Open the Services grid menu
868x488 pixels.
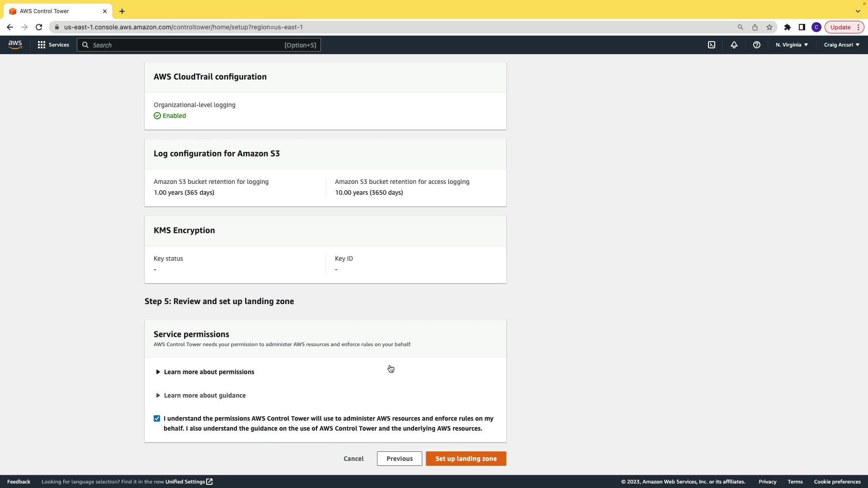tap(53, 45)
